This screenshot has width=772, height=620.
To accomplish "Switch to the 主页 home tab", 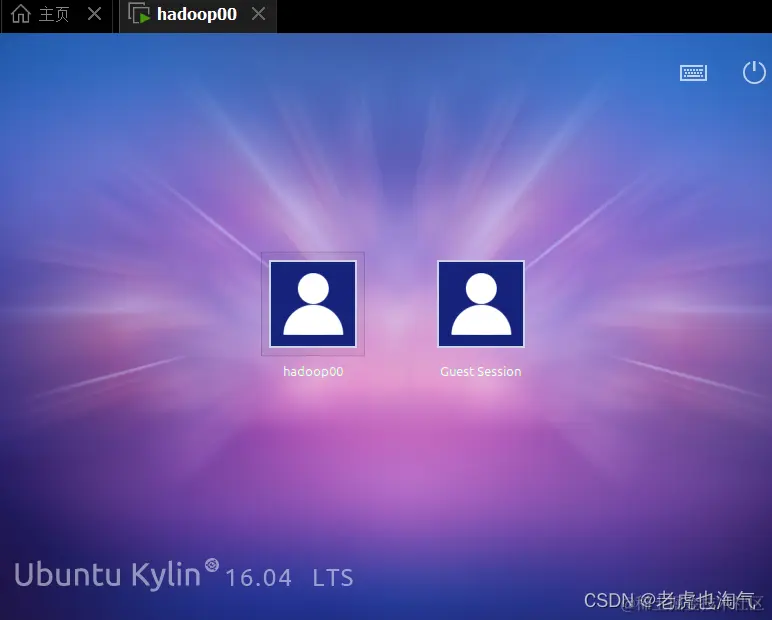I will (57, 16).
